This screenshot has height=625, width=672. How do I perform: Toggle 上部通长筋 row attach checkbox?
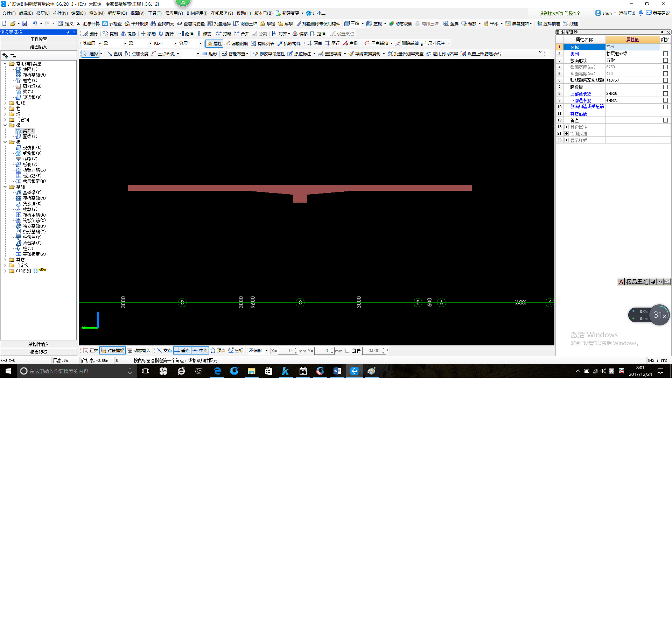(665, 93)
